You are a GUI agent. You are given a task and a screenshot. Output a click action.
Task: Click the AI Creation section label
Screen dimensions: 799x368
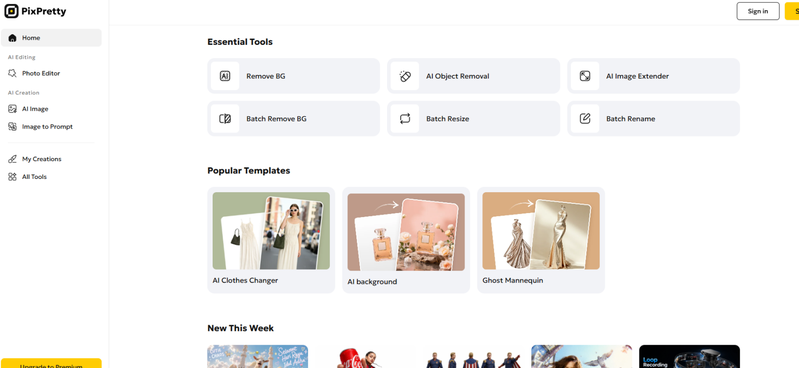tap(23, 93)
